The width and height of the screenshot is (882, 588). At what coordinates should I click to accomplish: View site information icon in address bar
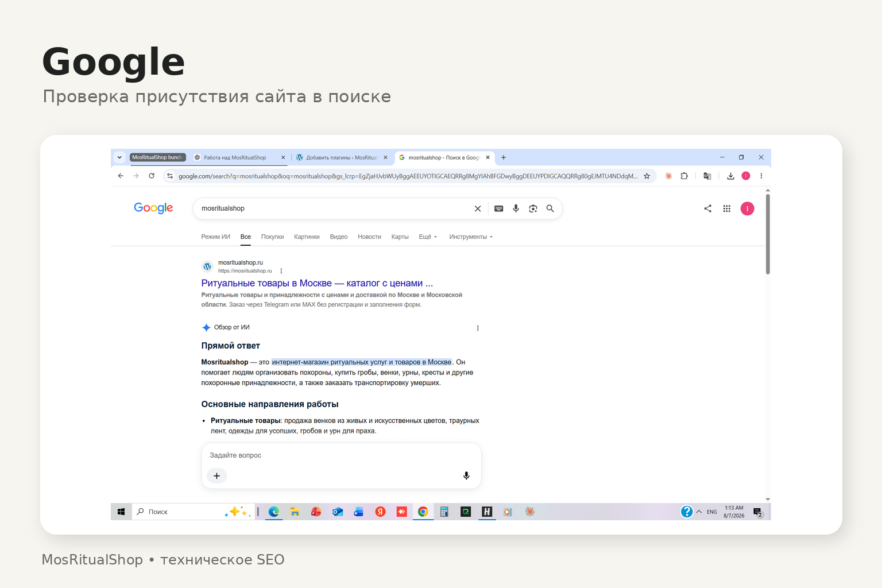click(x=170, y=176)
